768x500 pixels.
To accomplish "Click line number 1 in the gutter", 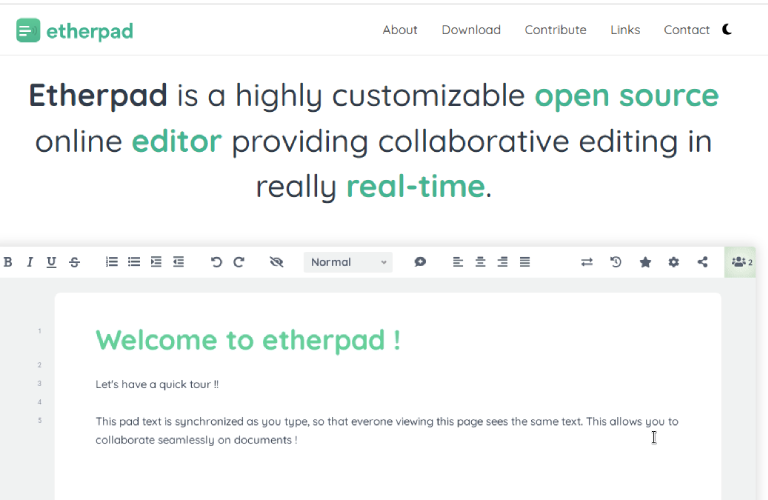I will (x=40, y=331).
